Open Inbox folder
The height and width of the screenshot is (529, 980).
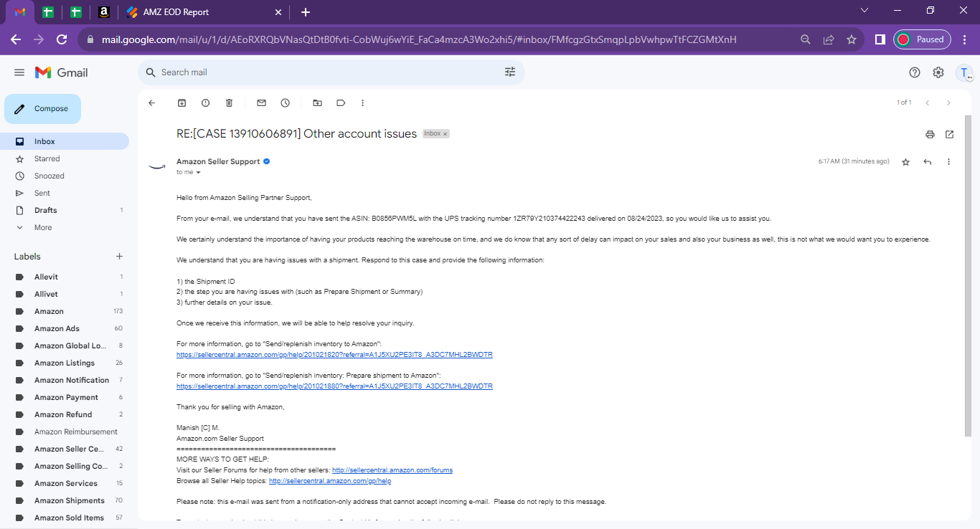click(65, 141)
